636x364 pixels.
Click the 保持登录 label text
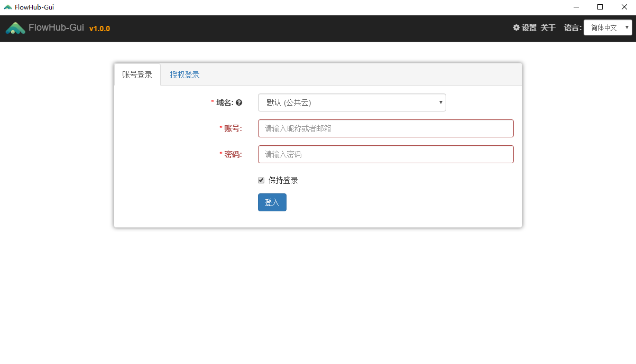point(283,180)
